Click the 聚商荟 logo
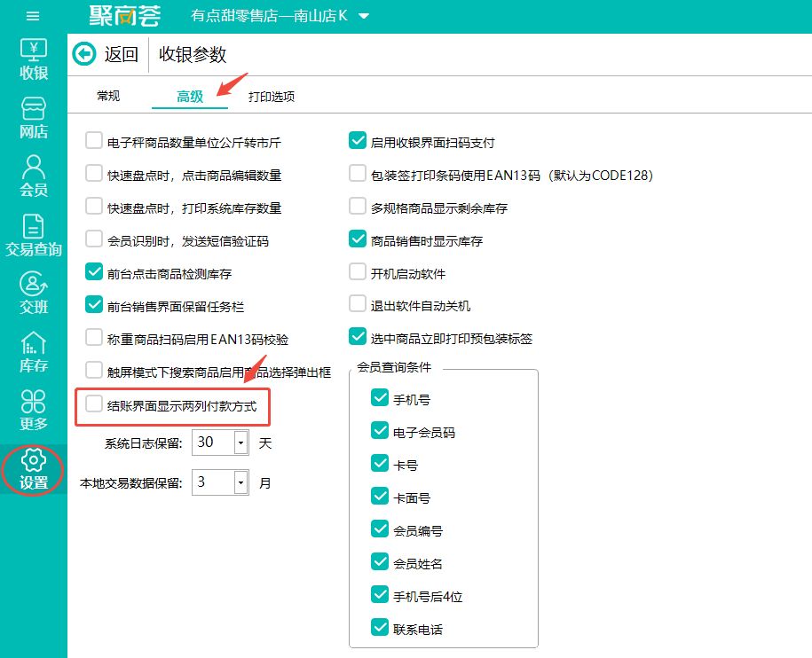 (125, 16)
